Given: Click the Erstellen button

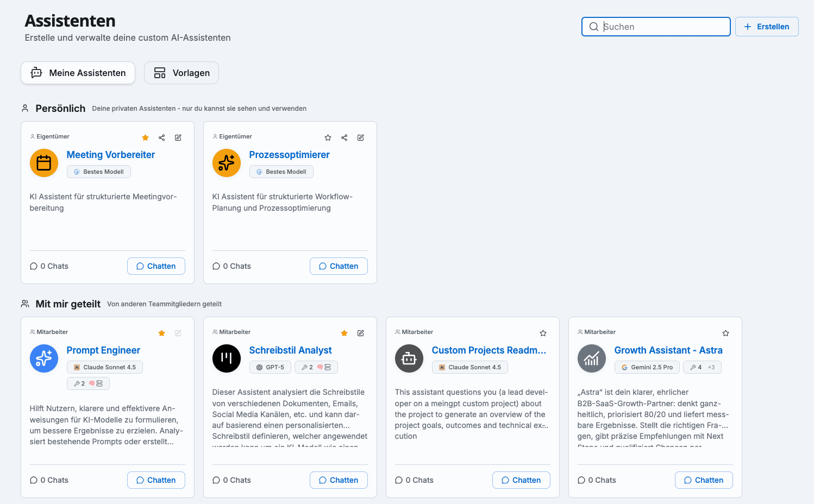Looking at the screenshot, I should coord(766,27).
